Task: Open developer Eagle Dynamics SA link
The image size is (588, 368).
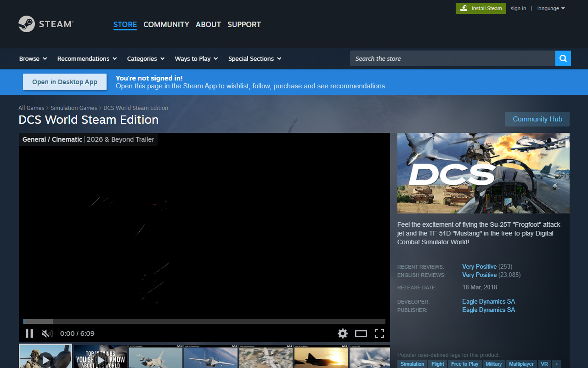Action: (x=488, y=301)
